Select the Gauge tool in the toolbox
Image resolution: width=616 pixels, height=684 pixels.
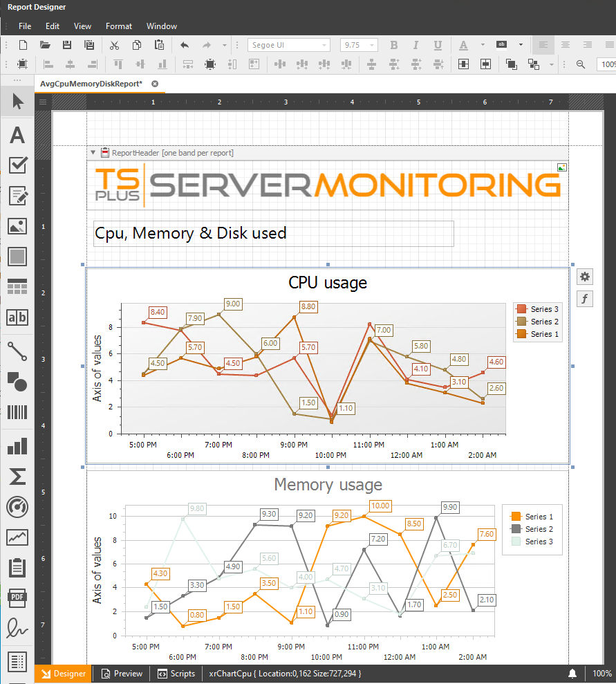17,506
